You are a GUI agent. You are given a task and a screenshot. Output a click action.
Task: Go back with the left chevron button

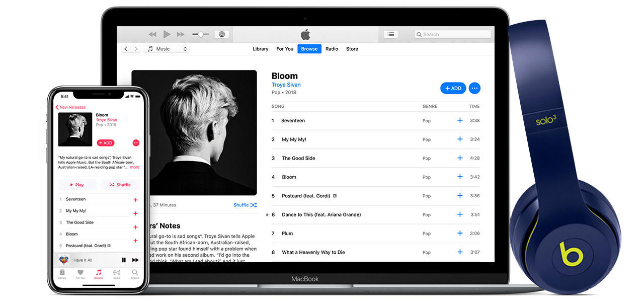[126, 49]
